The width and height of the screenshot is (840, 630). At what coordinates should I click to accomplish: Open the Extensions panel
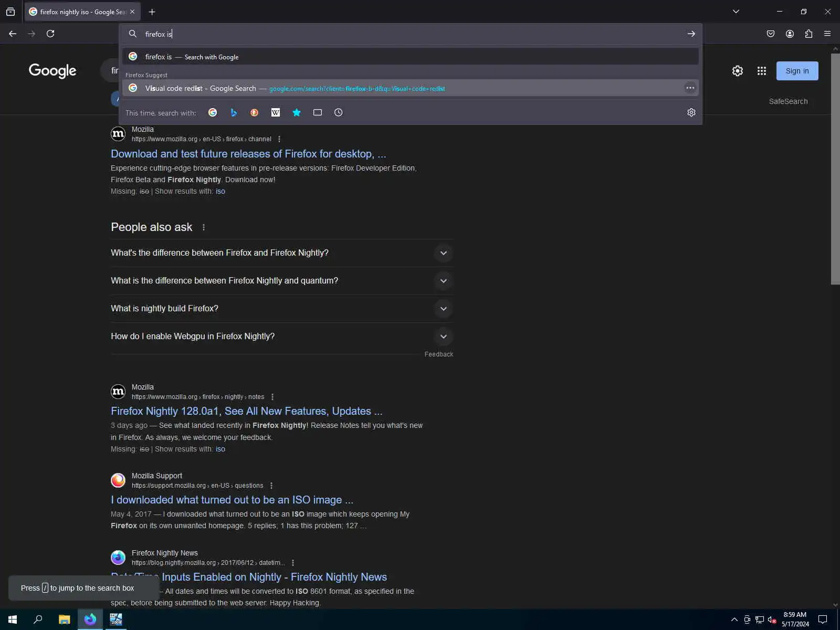[808, 34]
